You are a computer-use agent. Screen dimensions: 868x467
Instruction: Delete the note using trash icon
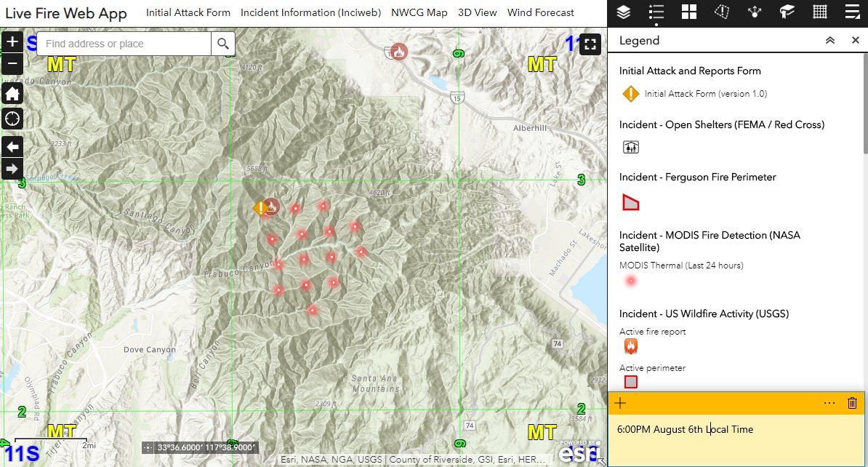tap(851, 402)
